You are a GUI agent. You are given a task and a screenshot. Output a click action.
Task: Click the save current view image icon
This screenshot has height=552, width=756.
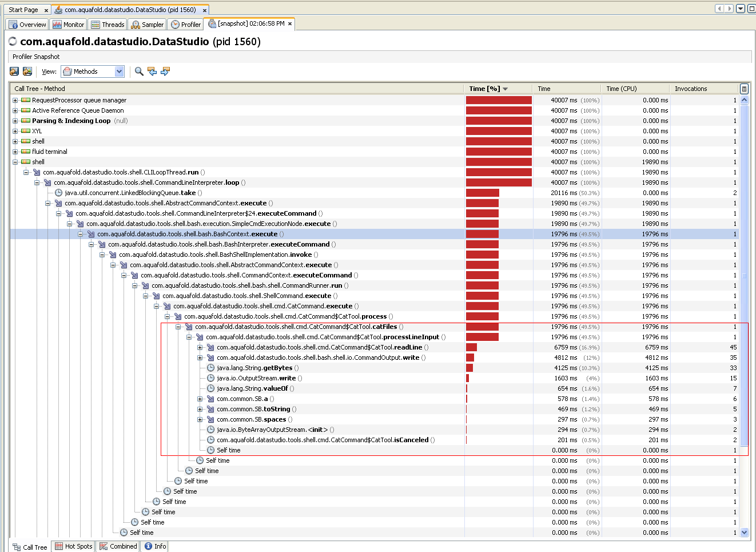coord(27,72)
